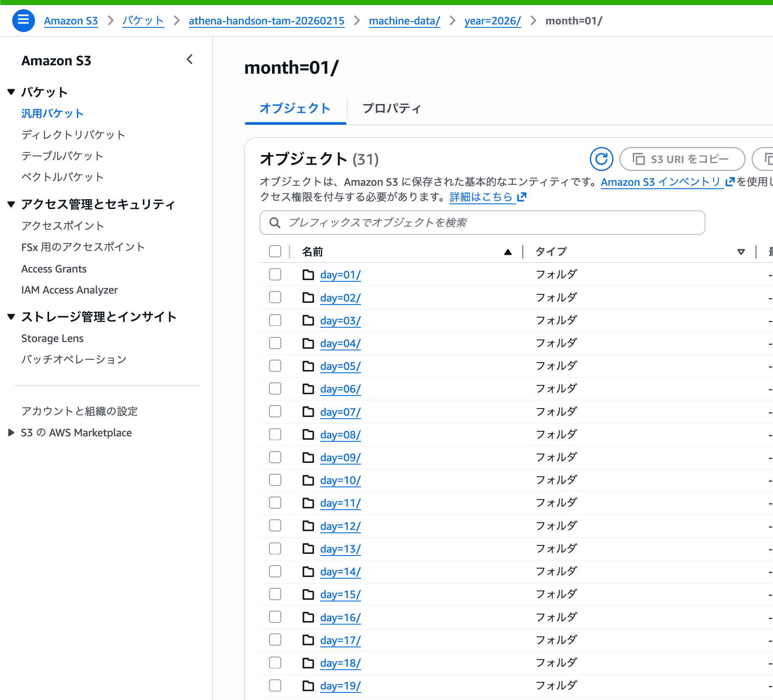Click the S3 URI をコピー button
The height and width of the screenshot is (700, 773).
point(682,159)
